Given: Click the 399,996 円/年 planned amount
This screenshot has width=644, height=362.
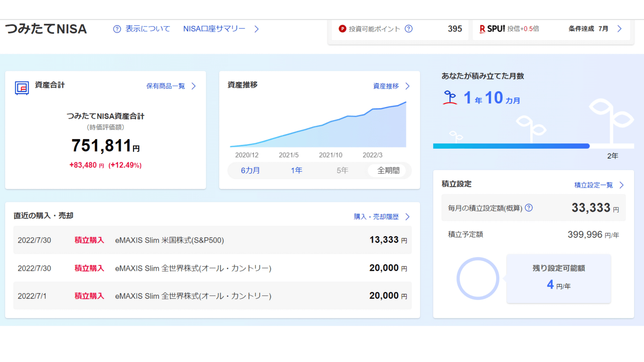Looking at the screenshot, I should tap(593, 234).
